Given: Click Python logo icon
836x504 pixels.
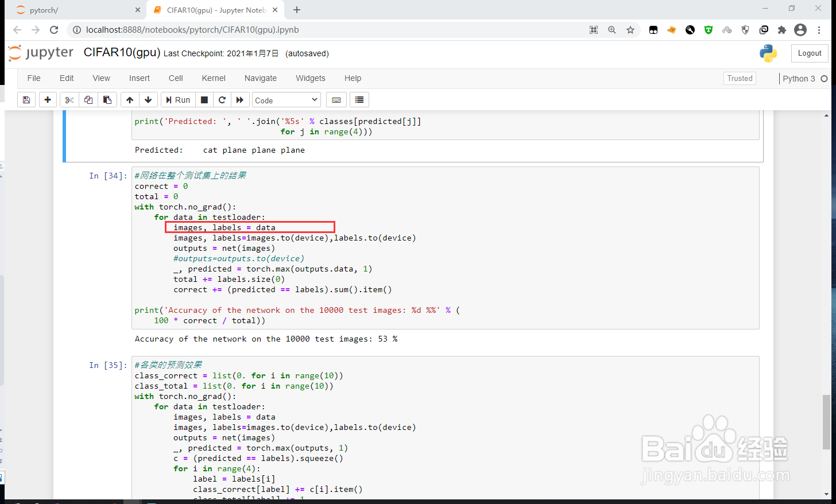Looking at the screenshot, I should (x=768, y=53).
